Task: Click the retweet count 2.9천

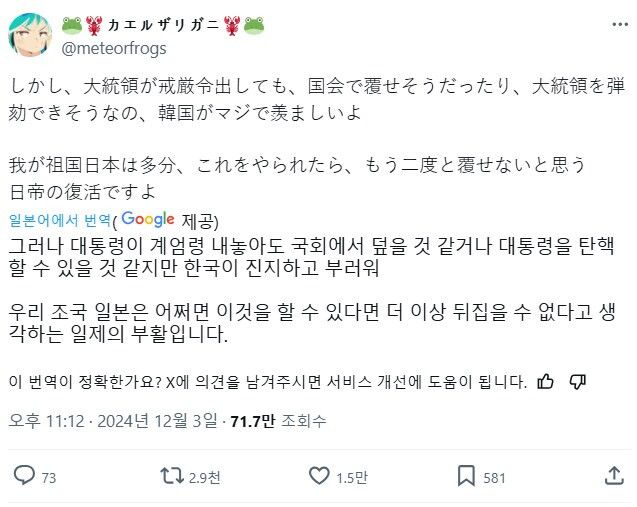Action: click(203, 478)
